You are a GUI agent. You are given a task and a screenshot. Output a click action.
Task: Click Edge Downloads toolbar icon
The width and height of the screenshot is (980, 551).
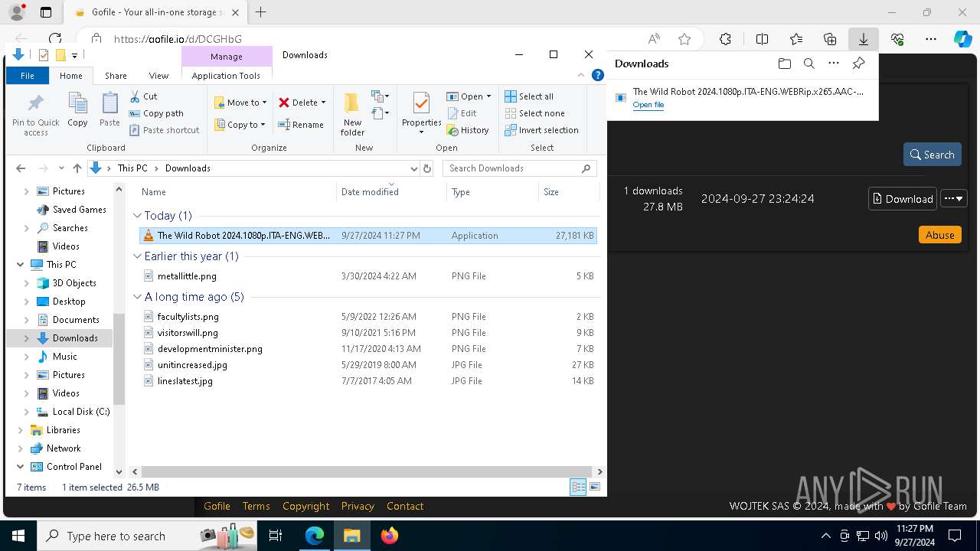863,39
